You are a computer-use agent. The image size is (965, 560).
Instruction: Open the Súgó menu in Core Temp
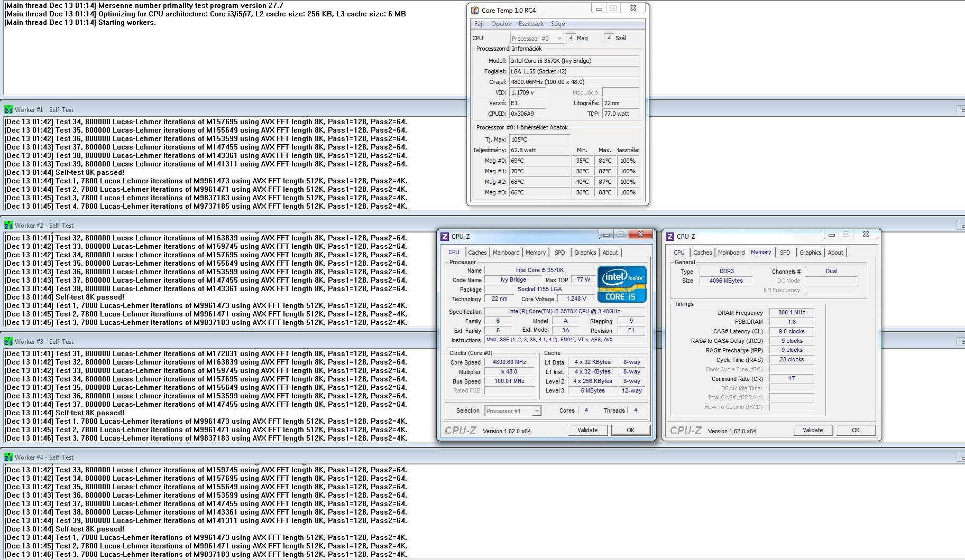558,24
